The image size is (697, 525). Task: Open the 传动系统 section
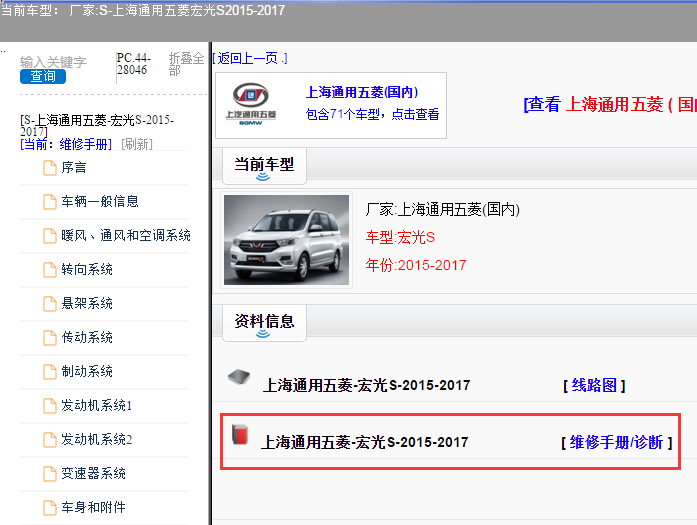[87, 337]
